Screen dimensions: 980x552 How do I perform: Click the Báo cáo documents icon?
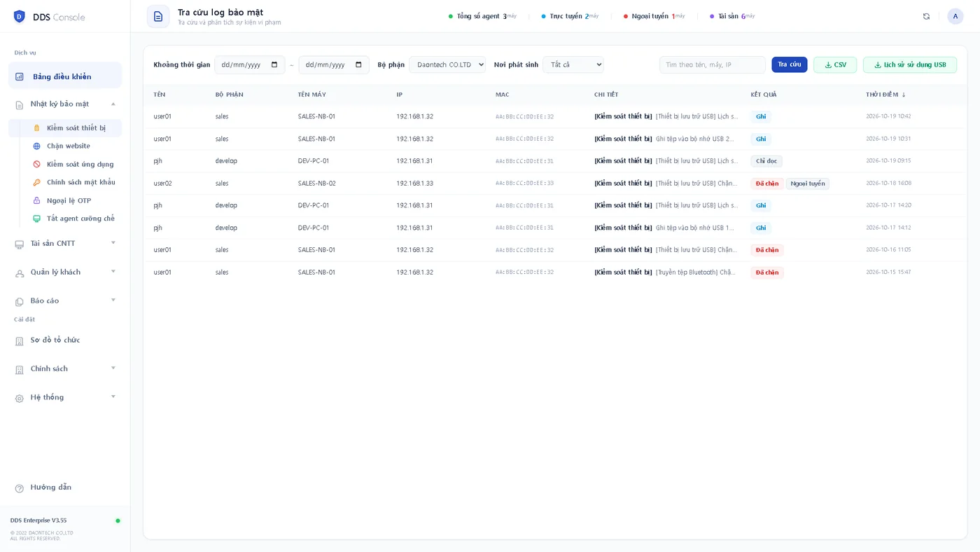(x=20, y=301)
